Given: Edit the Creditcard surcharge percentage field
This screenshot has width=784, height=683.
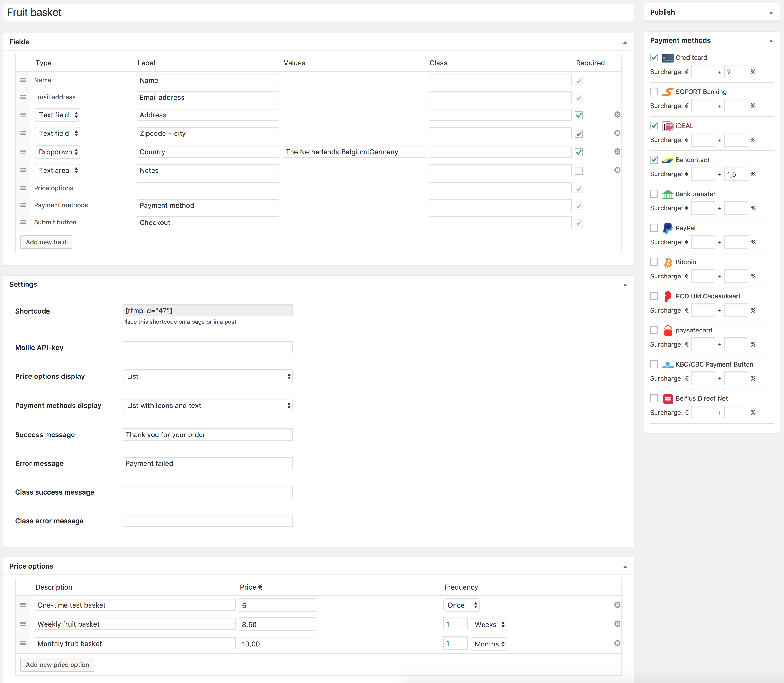Looking at the screenshot, I should click(736, 72).
